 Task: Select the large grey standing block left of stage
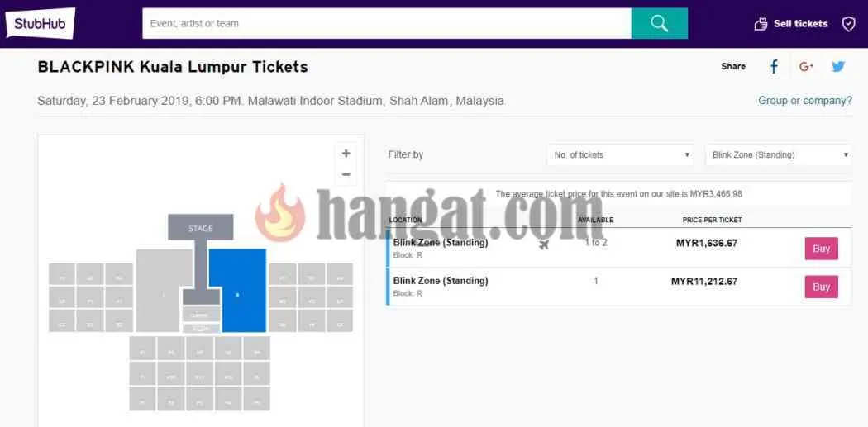(x=164, y=291)
